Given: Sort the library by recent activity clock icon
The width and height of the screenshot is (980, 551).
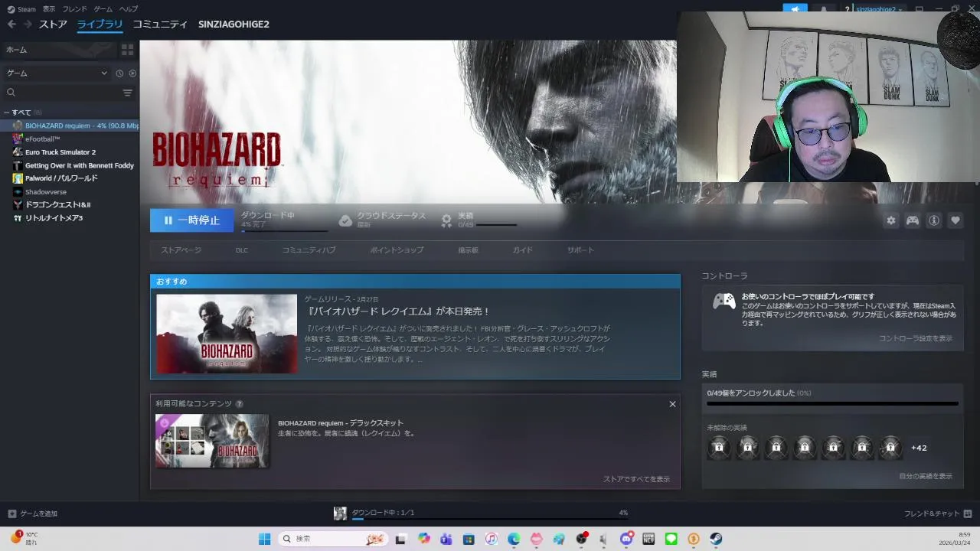Looking at the screenshot, I should coord(119,73).
